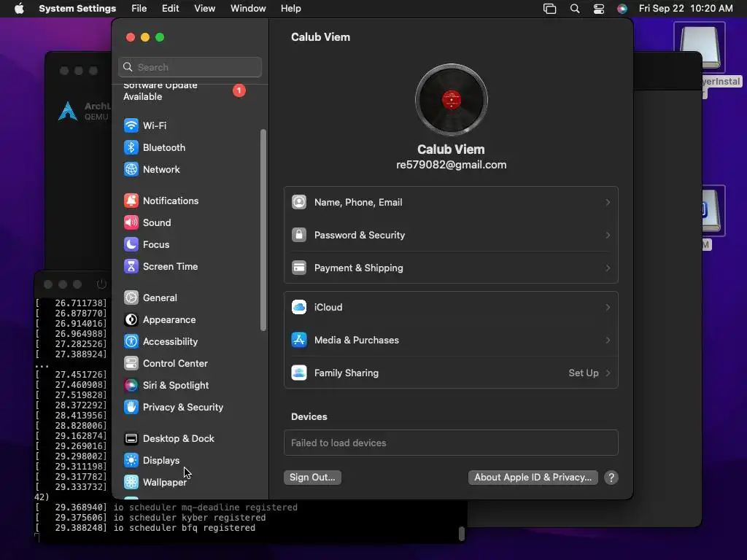Open the System Settings app menu
Screen dimensions: 747x560
point(77,9)
